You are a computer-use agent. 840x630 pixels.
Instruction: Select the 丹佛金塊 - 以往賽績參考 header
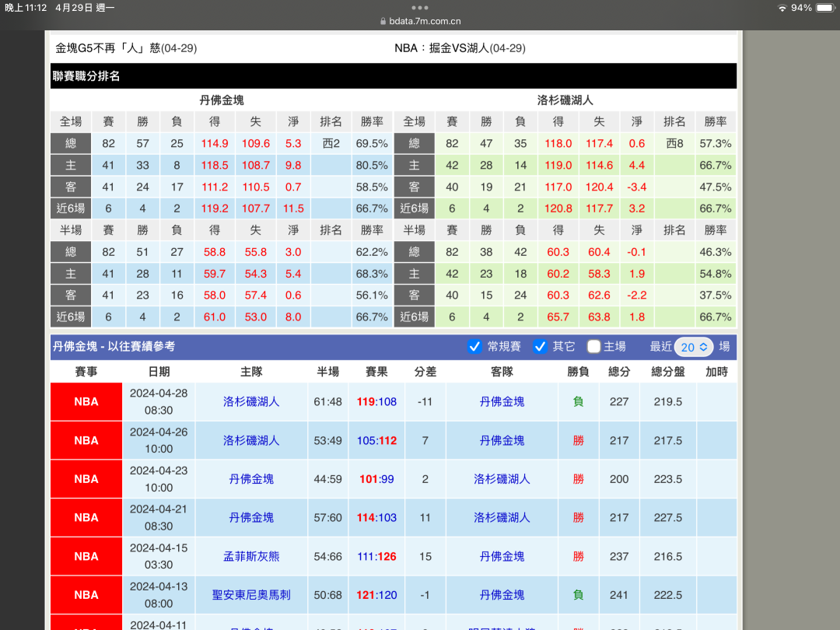click(114, 347)
